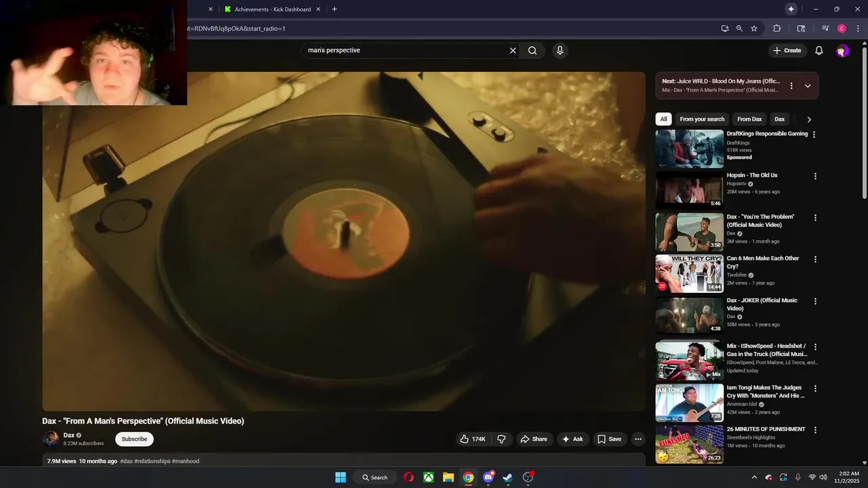Clear the YouTube search box text
868x488 pixels.
tap(513, 50)
